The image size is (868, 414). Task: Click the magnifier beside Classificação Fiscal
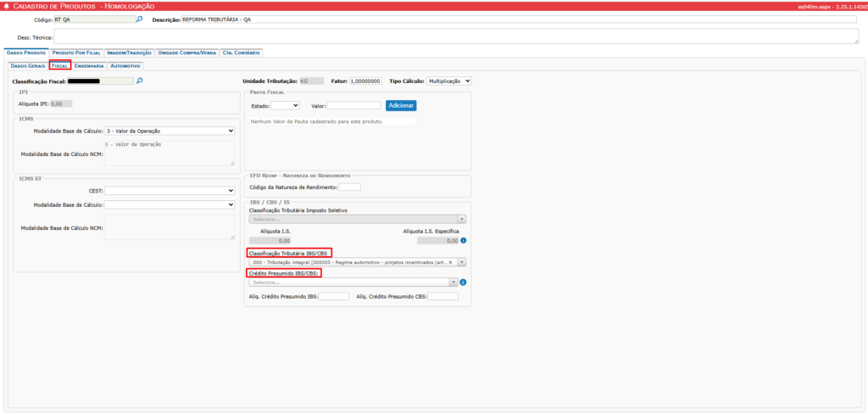[x=140, y=81]
